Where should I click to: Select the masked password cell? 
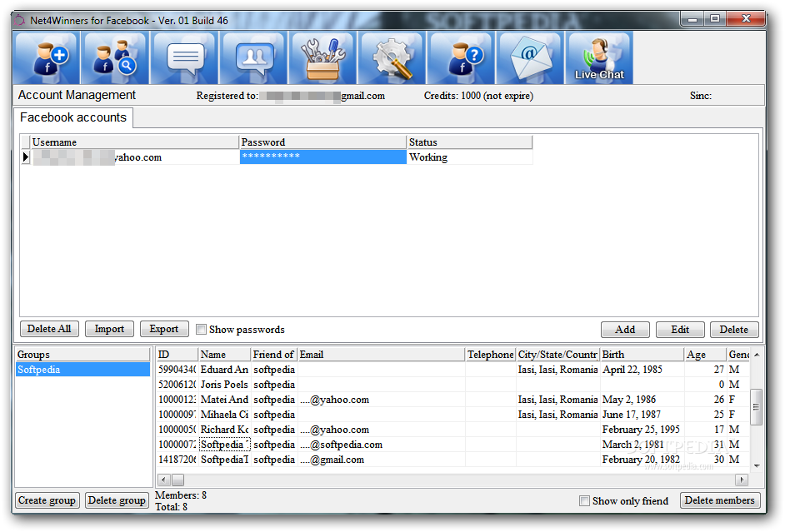click(x=322, y=157)
